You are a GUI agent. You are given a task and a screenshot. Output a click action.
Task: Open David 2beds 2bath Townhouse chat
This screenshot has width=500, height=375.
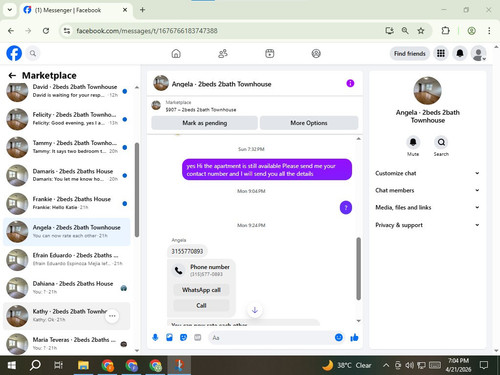coord(67,91)
